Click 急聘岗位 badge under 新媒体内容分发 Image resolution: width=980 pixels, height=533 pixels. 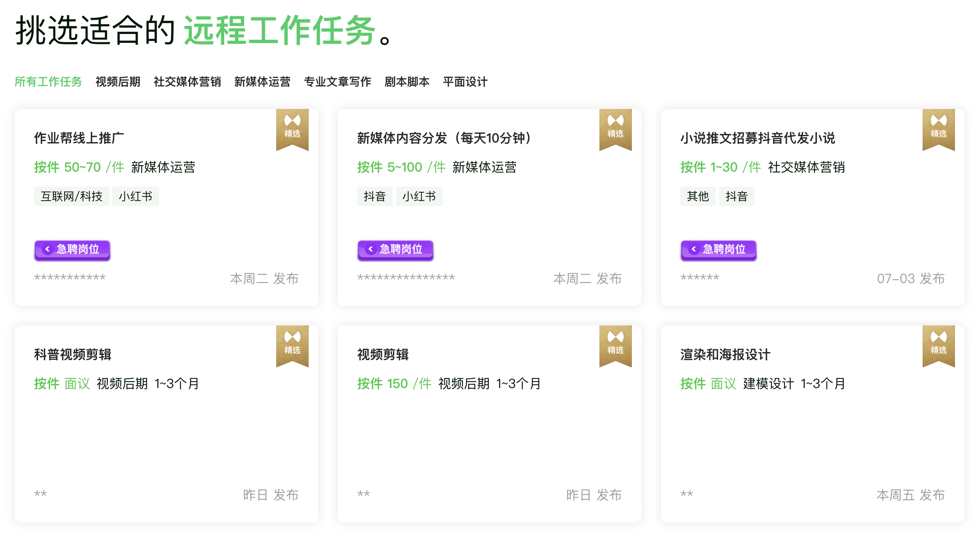(x=395, y=250)
